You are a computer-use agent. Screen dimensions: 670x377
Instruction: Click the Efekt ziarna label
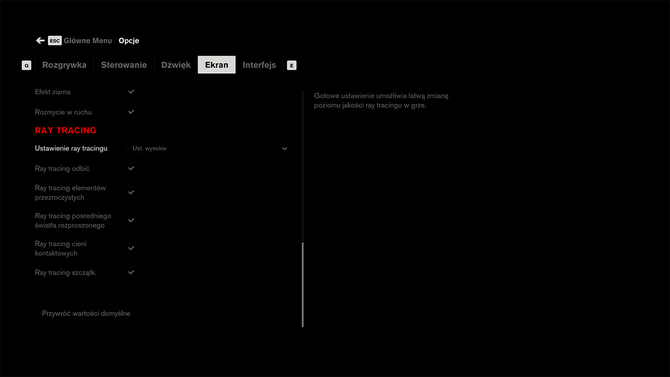[x=53, y=92]
